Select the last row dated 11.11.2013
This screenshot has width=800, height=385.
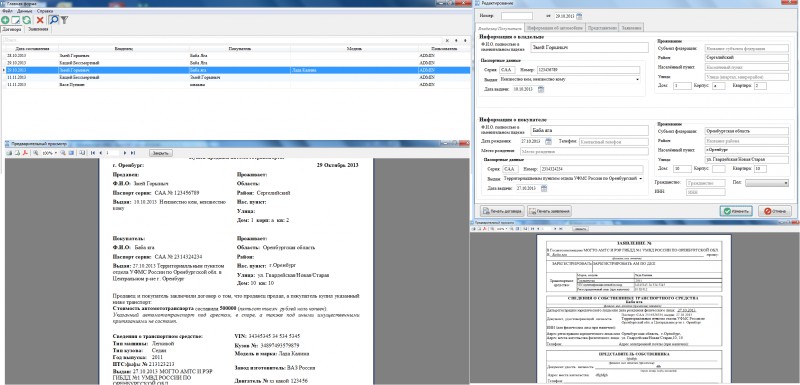click(x=238, y=85)
